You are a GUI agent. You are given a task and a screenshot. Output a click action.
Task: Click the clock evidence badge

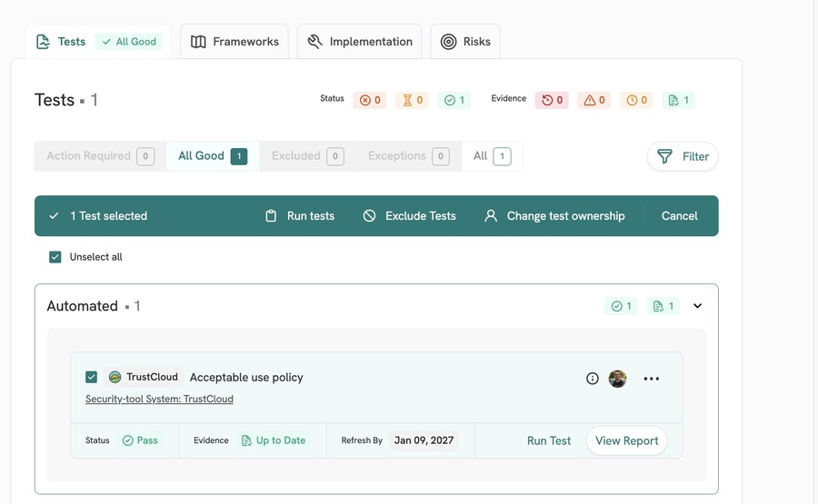[636, 100]
